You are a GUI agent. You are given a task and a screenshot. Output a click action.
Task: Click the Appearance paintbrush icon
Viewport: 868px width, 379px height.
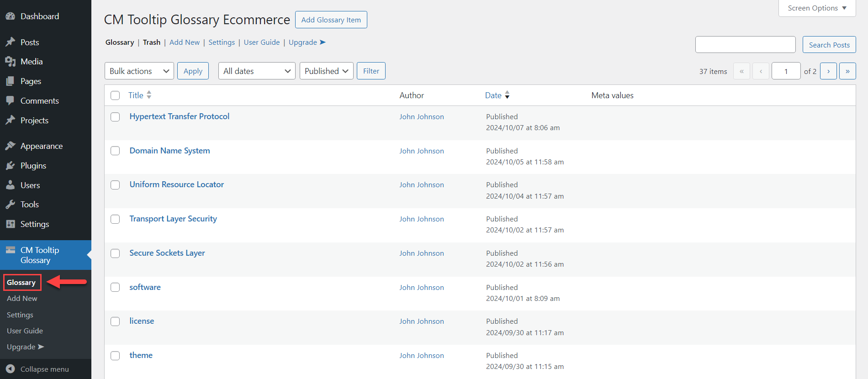pos(10,146)
